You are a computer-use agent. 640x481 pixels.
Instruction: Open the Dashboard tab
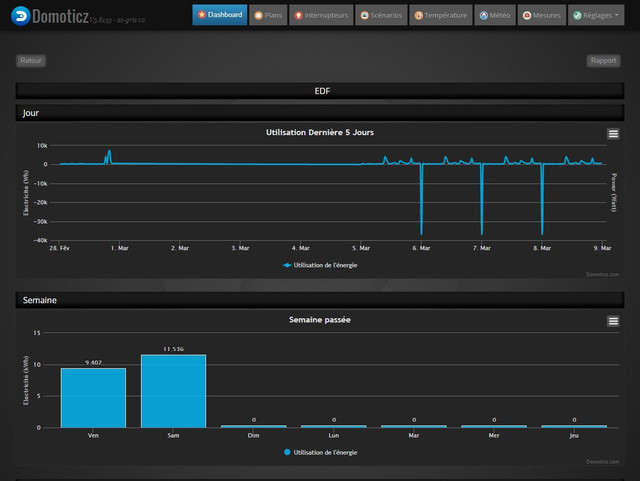(x=220, y=15)
